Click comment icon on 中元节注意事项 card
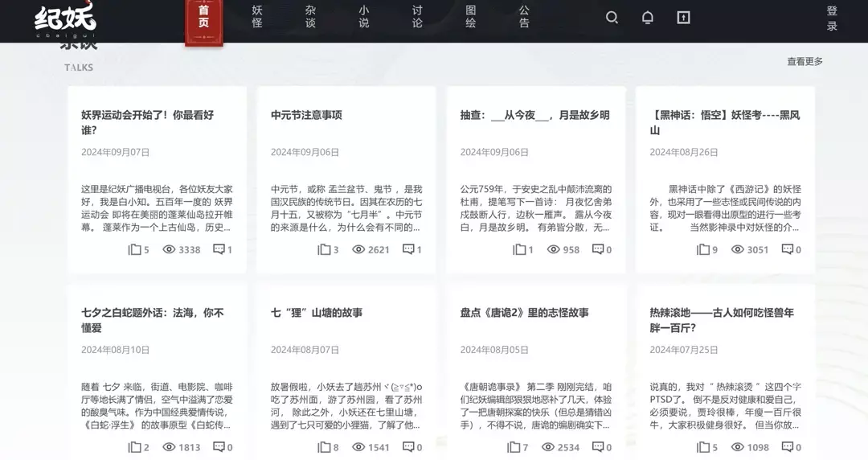The image size is (868, 460). (408, 249)
